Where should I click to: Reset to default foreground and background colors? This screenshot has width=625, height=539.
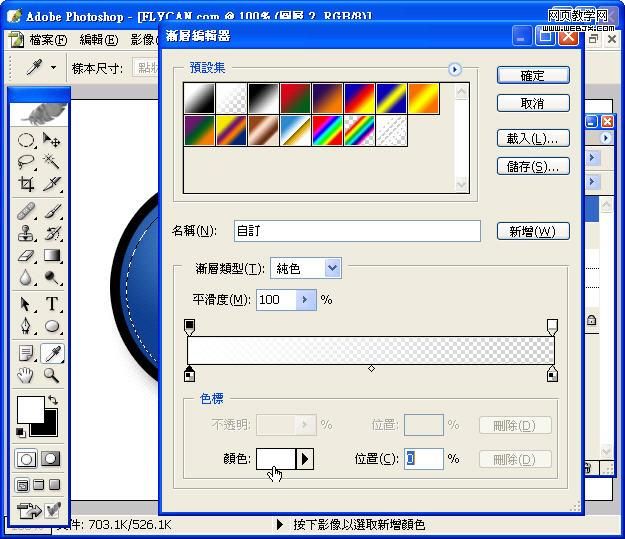(x=20, y=433)
